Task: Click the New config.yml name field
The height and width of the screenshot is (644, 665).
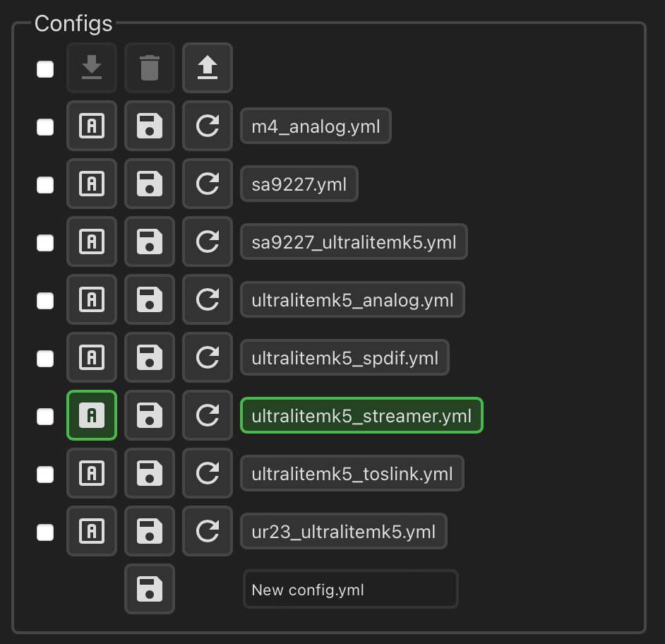Action: pyautogui.click(x=350, y=589)
